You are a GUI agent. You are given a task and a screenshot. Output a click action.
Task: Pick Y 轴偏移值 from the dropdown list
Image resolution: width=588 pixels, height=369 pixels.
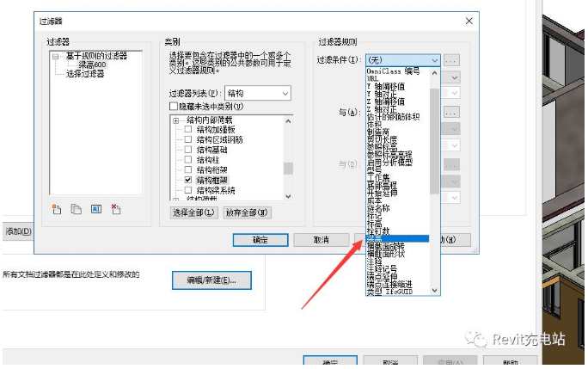pyautogui.click(x=386, y=86)
